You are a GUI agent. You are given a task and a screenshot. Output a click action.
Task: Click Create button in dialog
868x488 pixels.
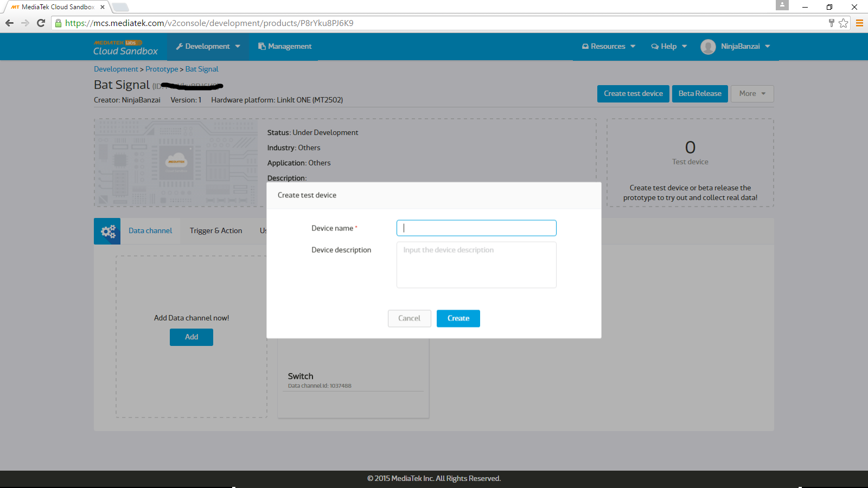click(x=458, y=318)
